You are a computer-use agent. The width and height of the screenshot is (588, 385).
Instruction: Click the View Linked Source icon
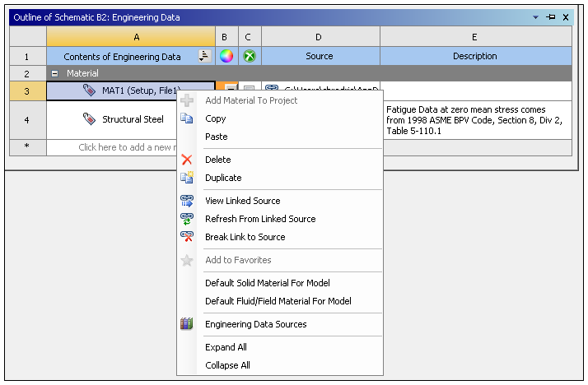coord(187,201)
